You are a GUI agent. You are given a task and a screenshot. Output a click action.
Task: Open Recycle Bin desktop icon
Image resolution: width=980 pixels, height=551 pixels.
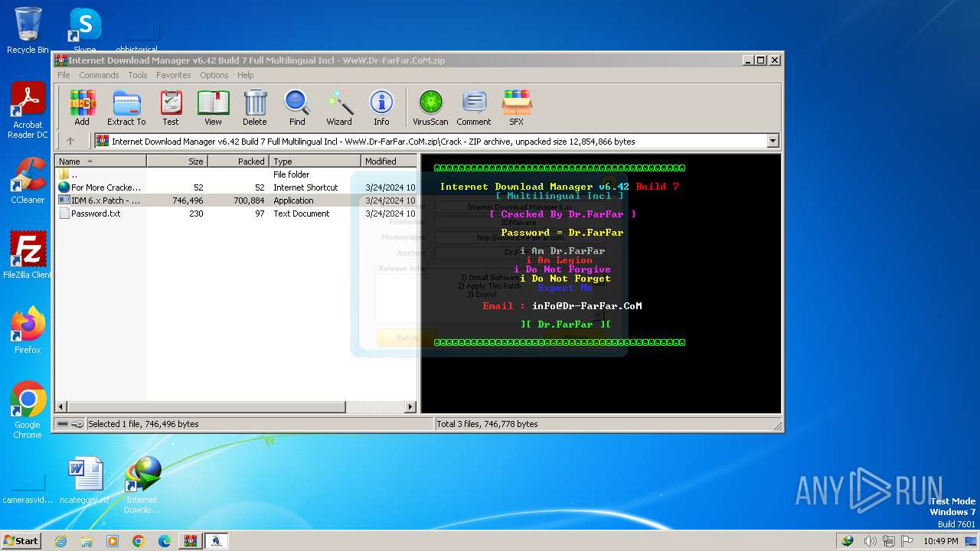point(28,31)
